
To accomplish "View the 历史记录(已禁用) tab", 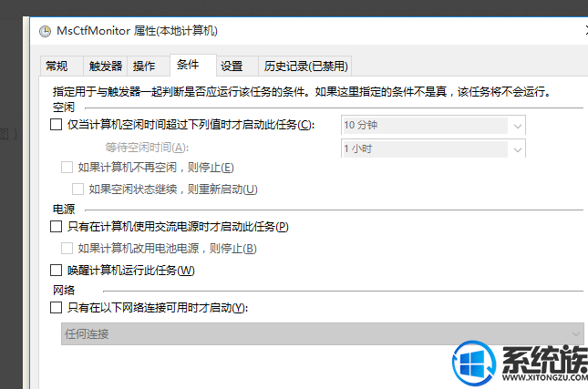I will point(304,66).
